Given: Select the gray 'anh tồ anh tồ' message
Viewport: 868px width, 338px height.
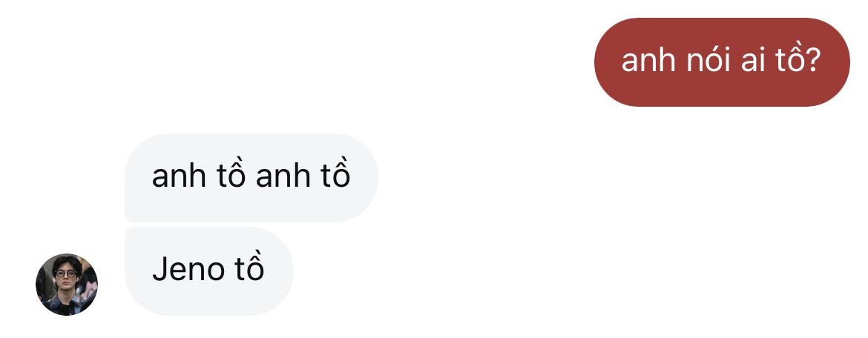Looking at the screenshot, I should pyautogui.click(x=251, y=178).
